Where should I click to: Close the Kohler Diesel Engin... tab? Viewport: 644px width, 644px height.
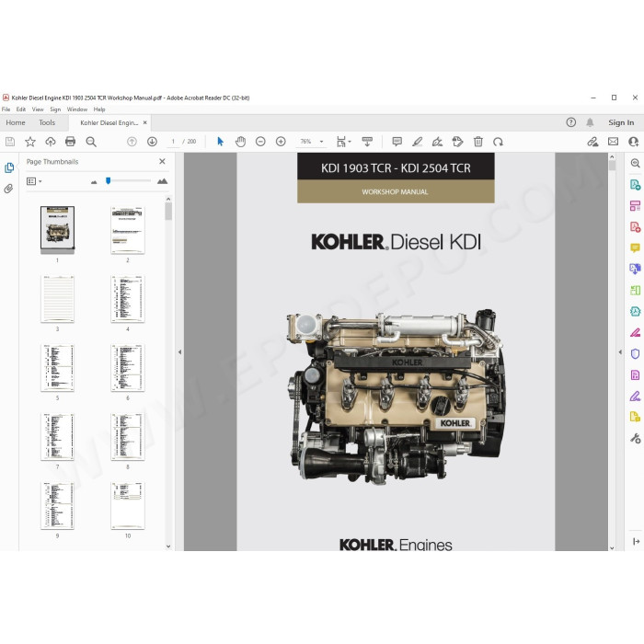(145, 122)
